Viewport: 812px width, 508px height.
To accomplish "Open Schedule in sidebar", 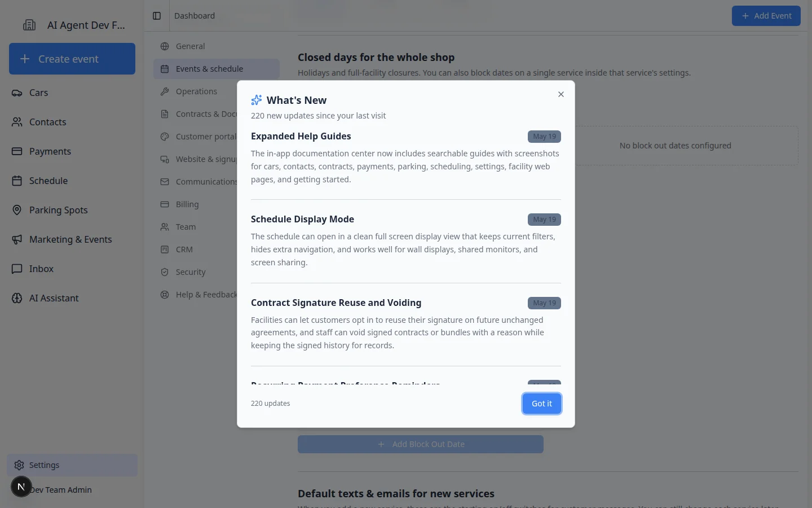I will coord(72,181).
